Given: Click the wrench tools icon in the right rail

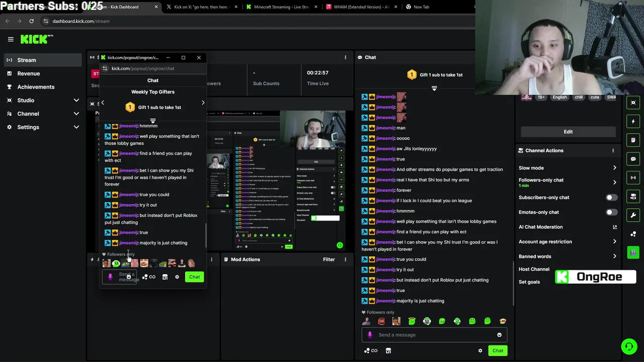Looking at the screenshot, I should (x=633, y=215).
